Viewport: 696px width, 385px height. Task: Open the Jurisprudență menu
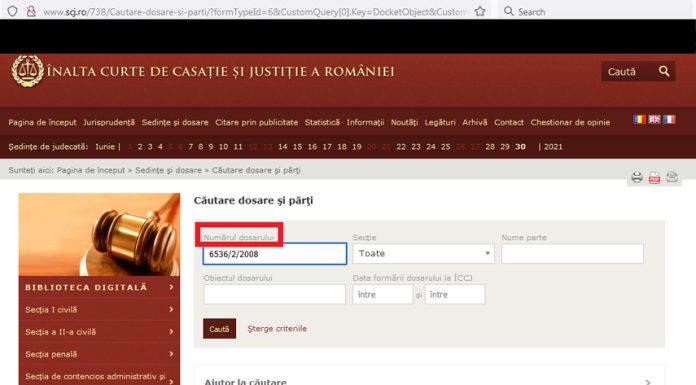pos(109,122)
